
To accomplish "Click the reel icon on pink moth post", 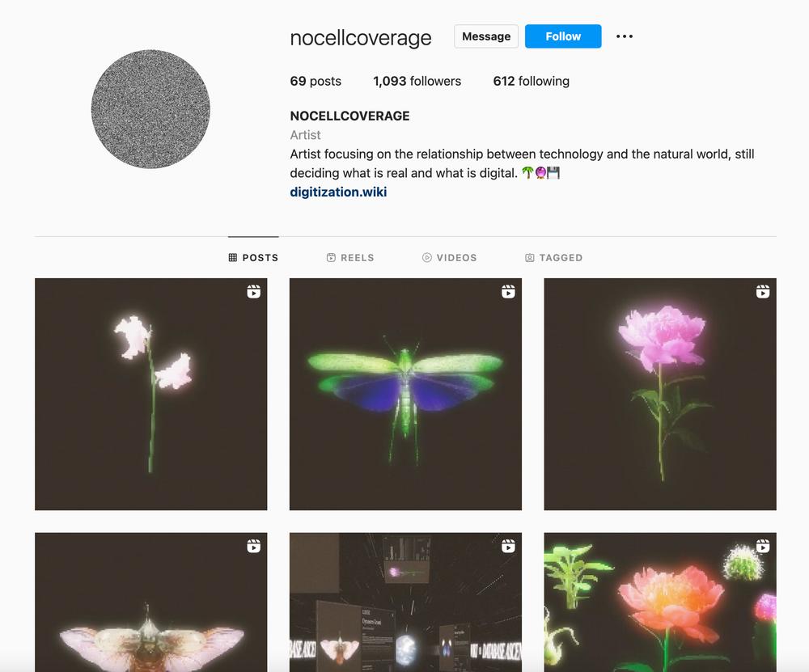I will [x=253, y=546].
